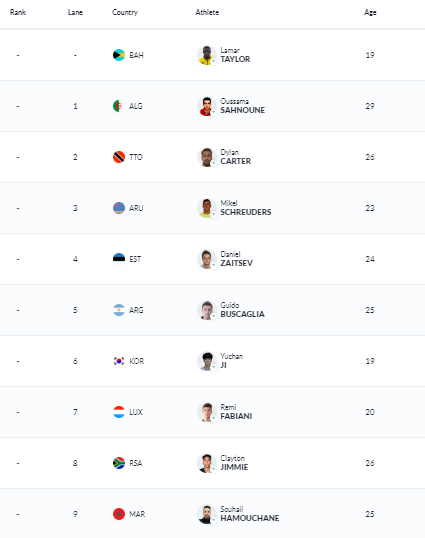
Task: Open Lamar Taylor's profile photo
Action: [206, 55]
